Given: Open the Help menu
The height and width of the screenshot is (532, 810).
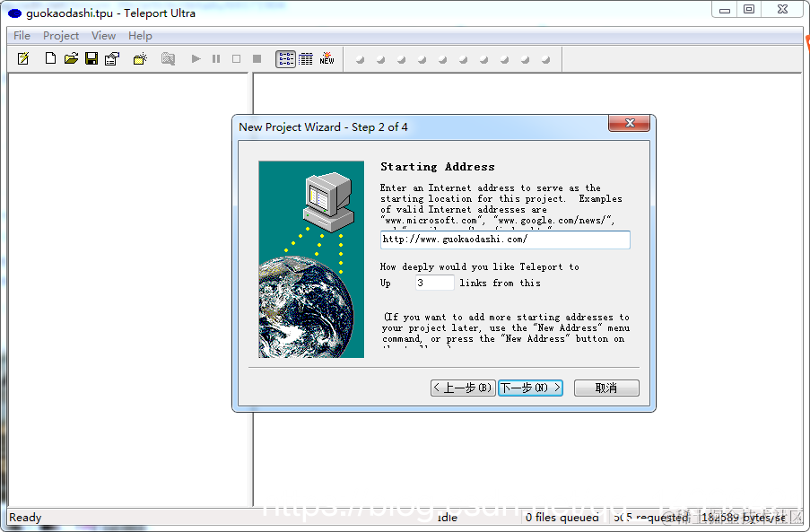Looking at the screenshot, I should (140, 36).
